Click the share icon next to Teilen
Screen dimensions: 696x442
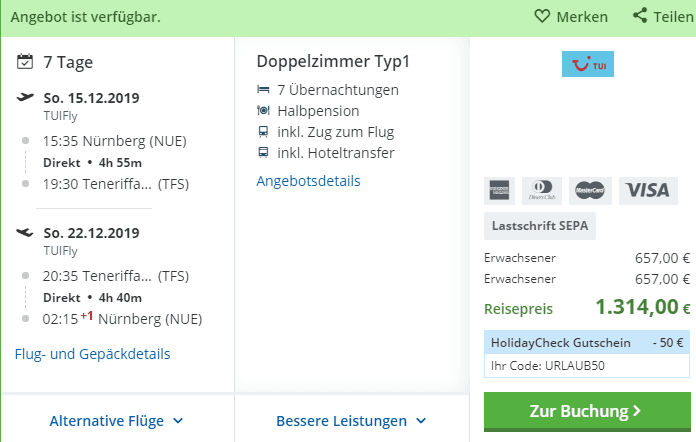pyautogui.click(x=640, y=16)
